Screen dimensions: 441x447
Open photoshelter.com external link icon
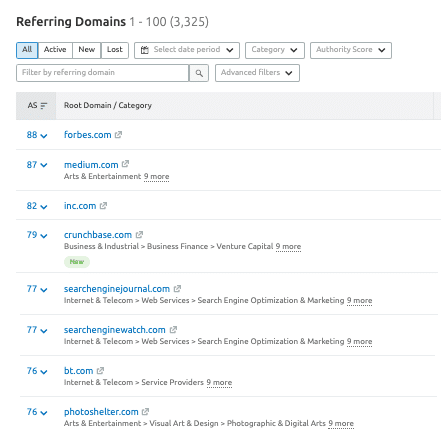tap(145, 412)
